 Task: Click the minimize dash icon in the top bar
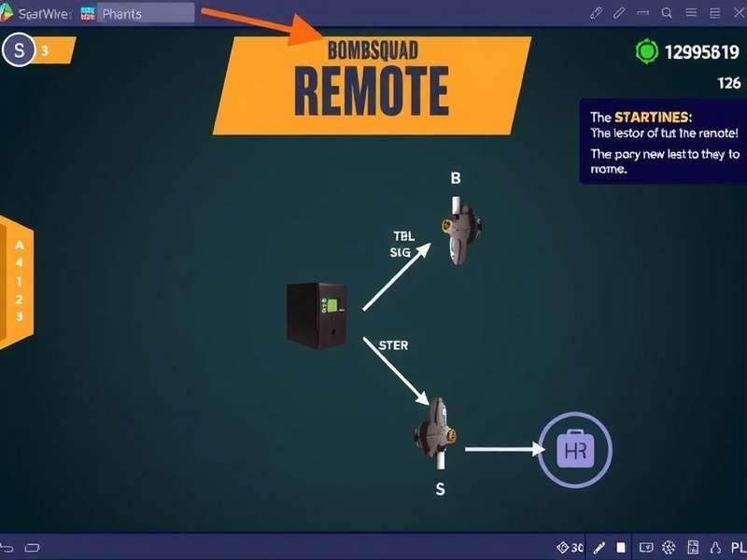click(643, 13)
